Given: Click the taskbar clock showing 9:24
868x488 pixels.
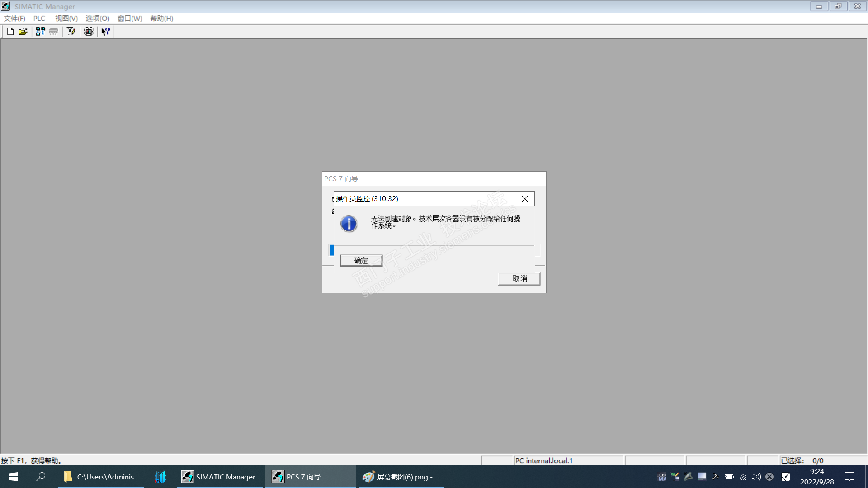Looking at the screenshot, I should 817,477.
